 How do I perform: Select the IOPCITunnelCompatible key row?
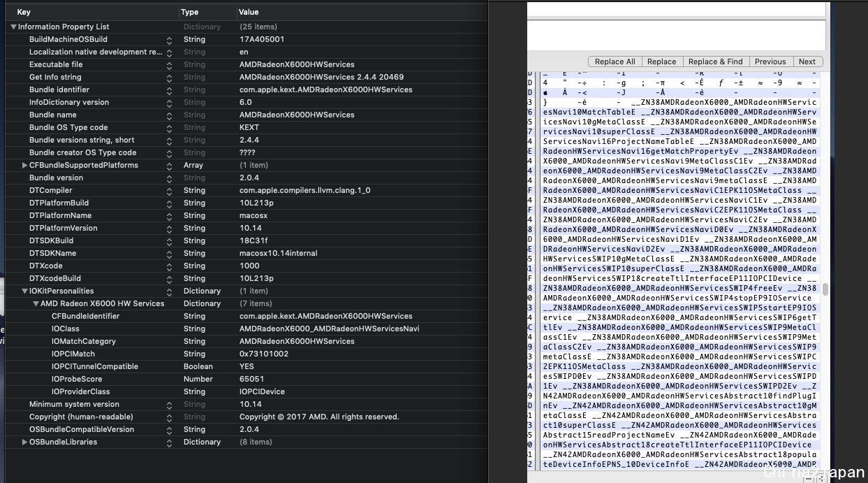click(x=95, y=366)
